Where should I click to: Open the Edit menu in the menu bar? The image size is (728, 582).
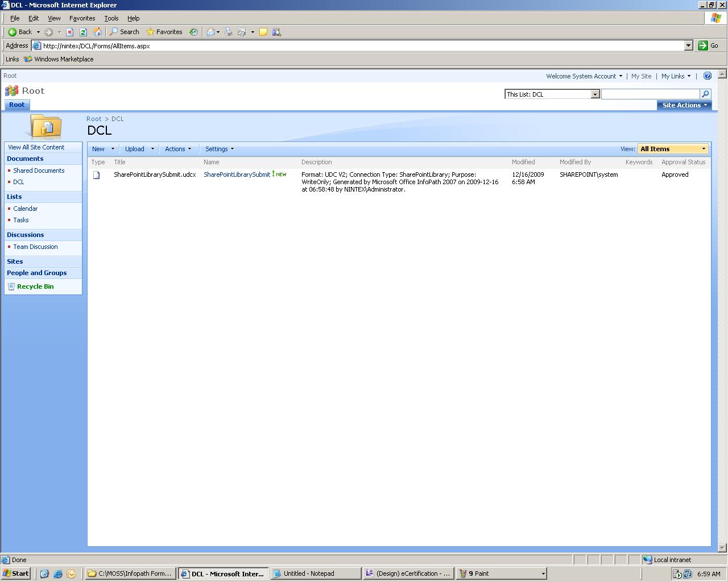34,18
